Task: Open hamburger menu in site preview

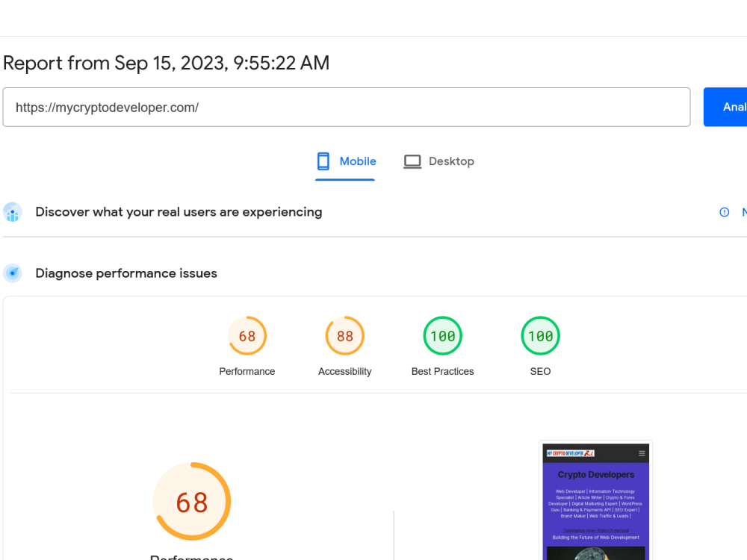Action: (642, 453)
